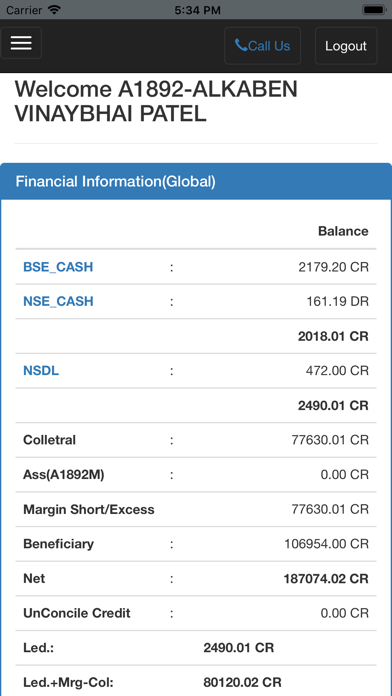The height and width of the screenshot is (696, 392).
Task: Select the BSE_CASH balance 2179.20 CR
Action: tap(333, 267)
